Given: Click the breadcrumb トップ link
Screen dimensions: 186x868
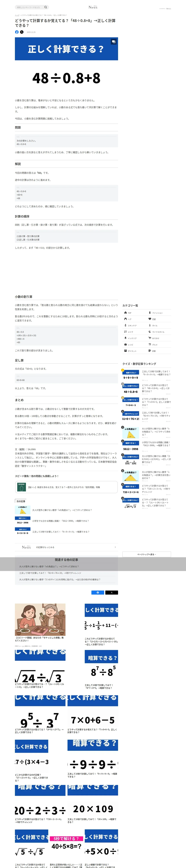Looking at the screenshot, I should click(x=17, y=15).
